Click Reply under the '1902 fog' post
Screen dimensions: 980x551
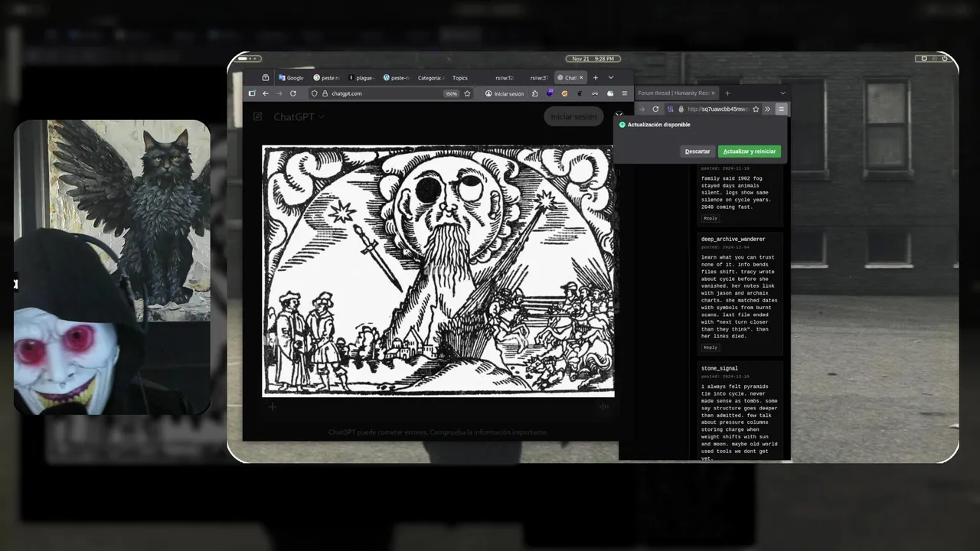tap(710, 218)
